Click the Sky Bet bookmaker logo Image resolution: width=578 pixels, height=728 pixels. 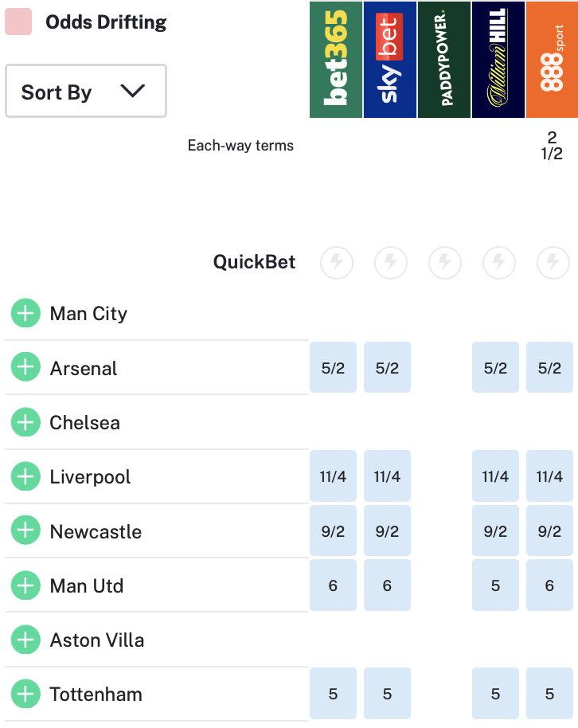point(390,60)
